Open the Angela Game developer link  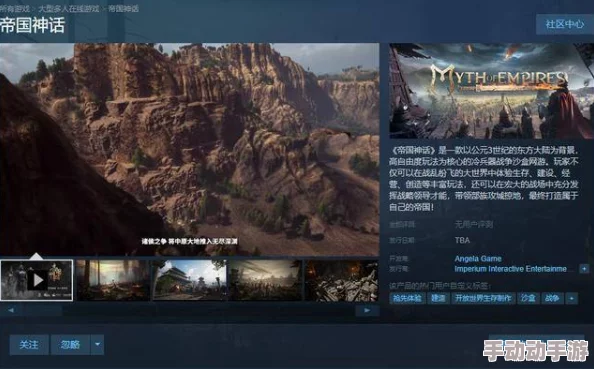(x=478, y=259)
